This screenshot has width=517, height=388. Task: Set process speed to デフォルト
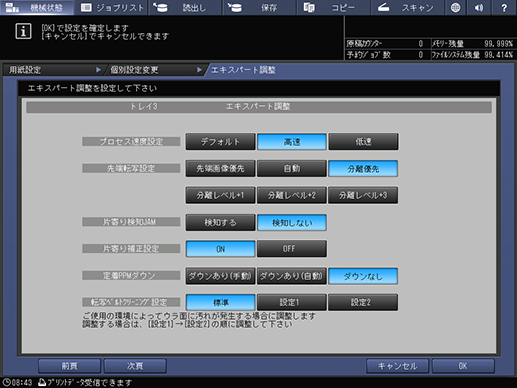tap(220, 142)
